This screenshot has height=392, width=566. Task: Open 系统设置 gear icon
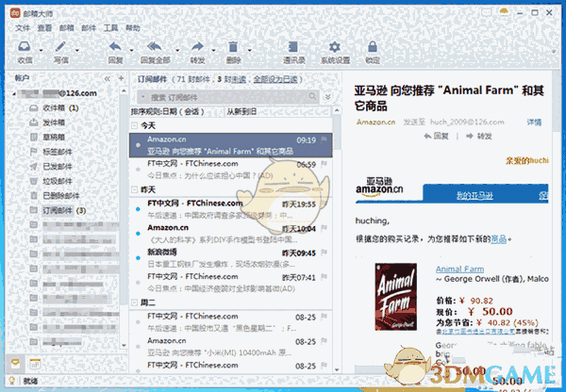pyautogui.click(x=335, y=47)
